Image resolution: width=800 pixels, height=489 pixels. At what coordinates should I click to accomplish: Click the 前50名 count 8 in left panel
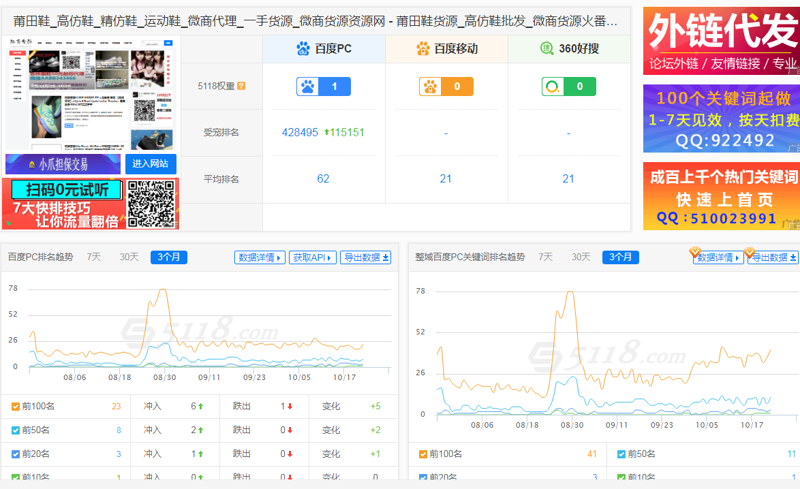pos(119,430)
